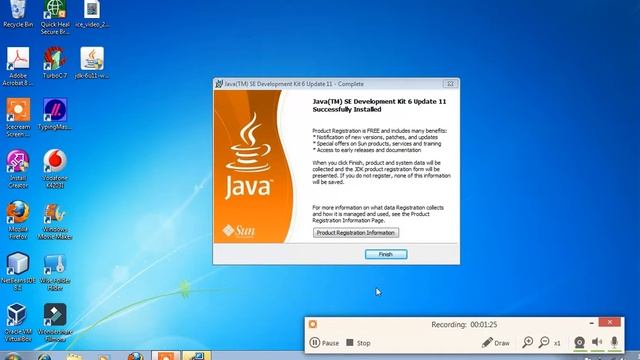The height and width of the screenshot is (360, 640).
Task: Click the x1 zoom level indicator
Action: pos(557,343)
